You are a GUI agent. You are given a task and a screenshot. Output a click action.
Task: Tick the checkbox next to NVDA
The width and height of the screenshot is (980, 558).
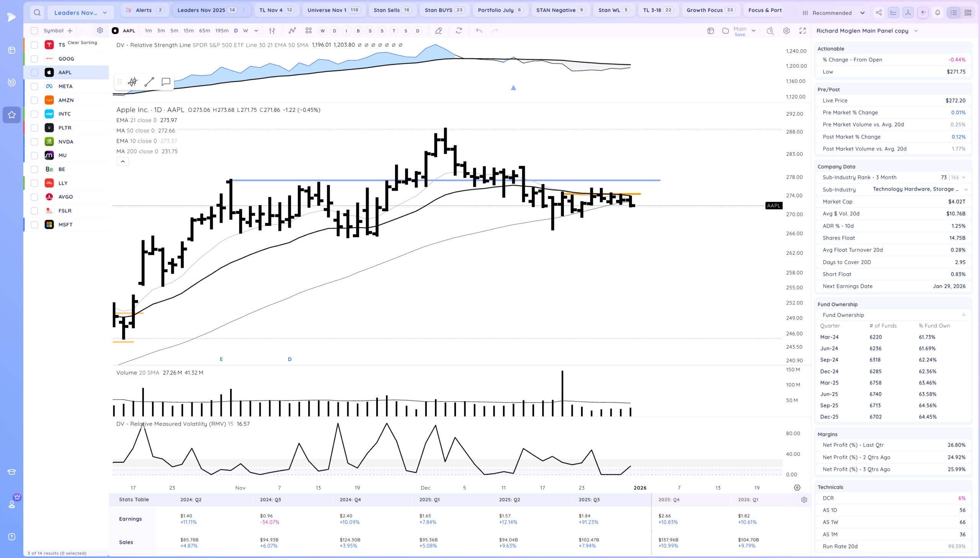(x=34, y=142)
